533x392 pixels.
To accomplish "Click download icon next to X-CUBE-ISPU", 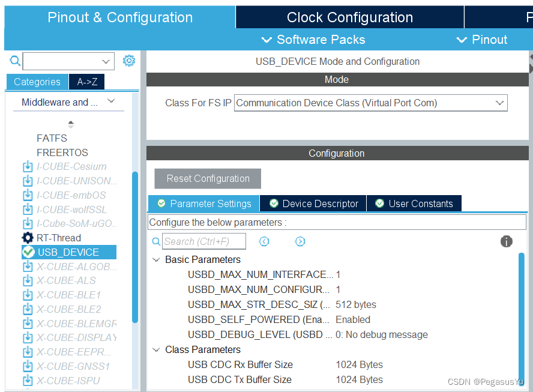I will tap(28, 381).
